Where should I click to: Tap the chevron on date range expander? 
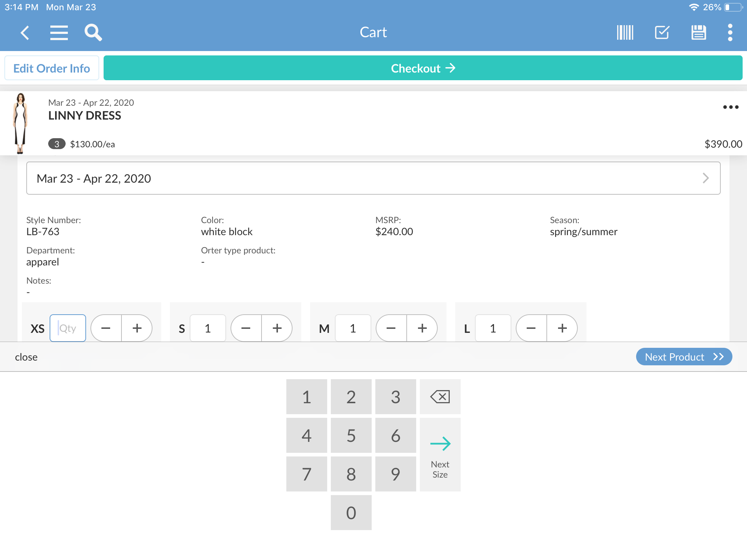pos(706,178)
